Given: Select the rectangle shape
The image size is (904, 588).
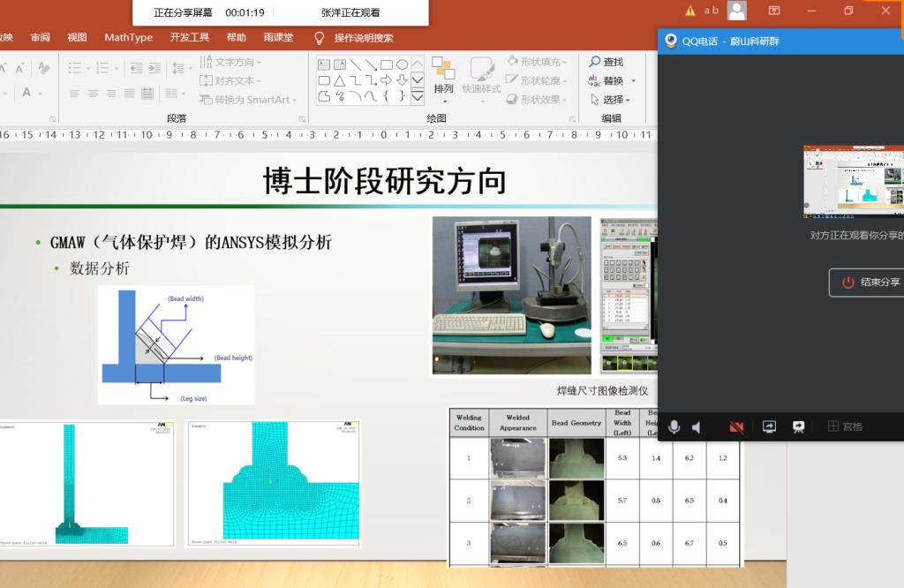Looking at the screenshot, I should point(387,64).
